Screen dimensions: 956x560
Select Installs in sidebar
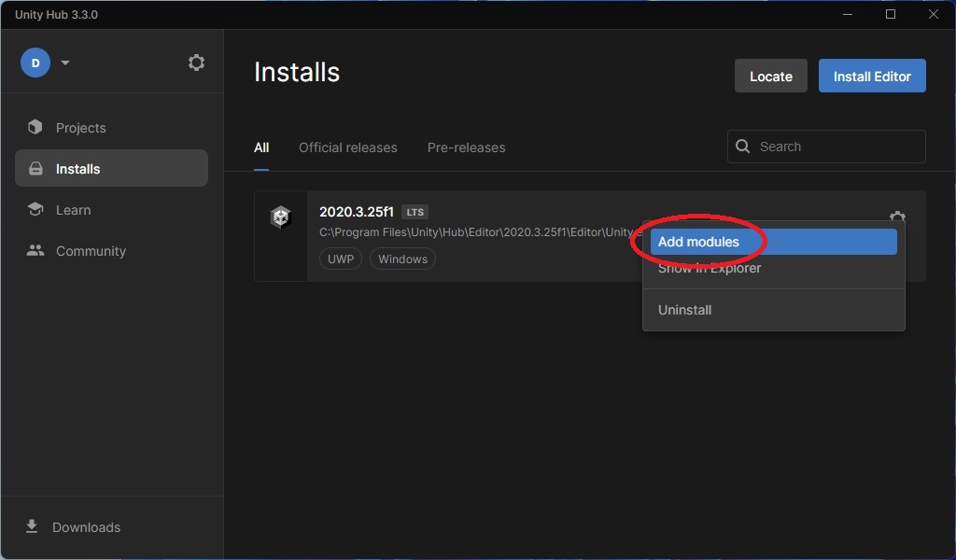(112, 168)
